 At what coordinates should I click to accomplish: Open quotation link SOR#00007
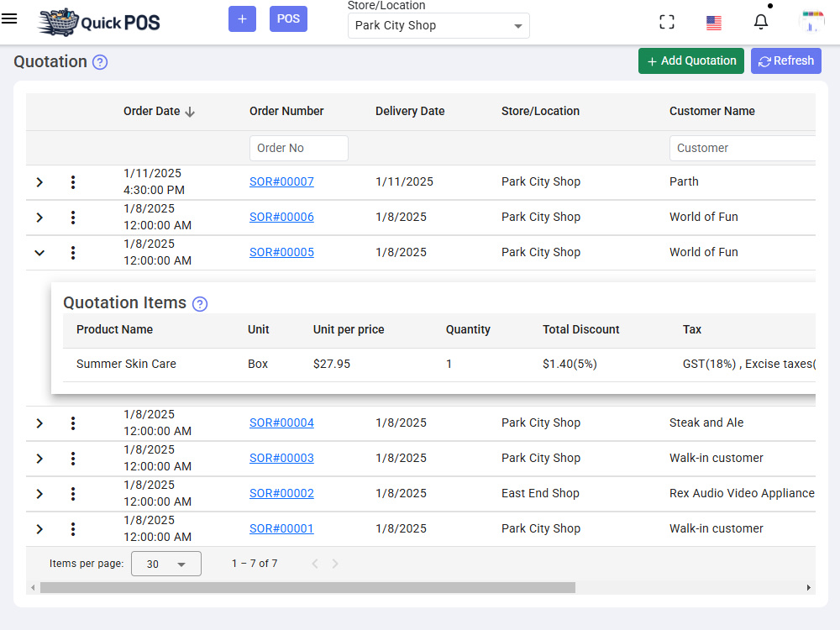[281, 181]
